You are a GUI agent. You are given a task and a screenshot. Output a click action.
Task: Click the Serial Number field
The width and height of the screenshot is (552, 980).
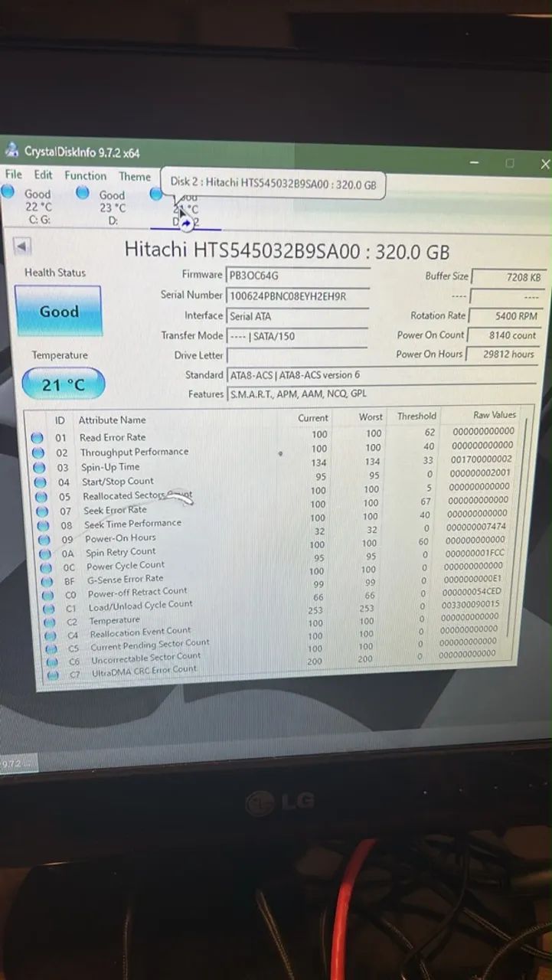[x=298, y=296]
